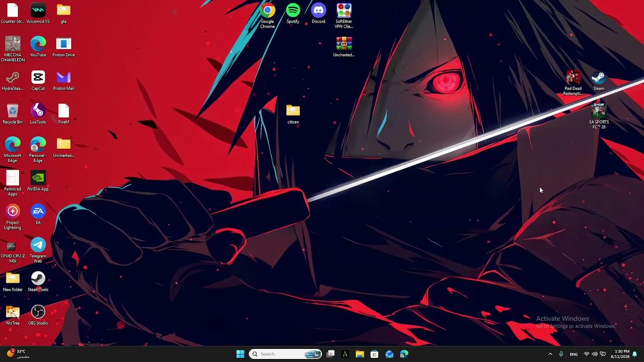Open Task View from the taskbar

pos(331,354)
